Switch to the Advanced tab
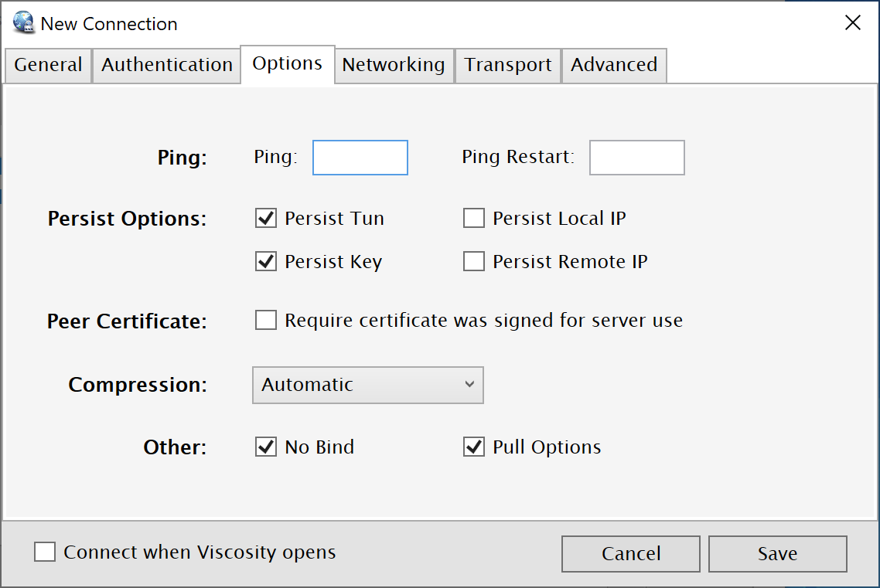The height and width of the screenshot is (588, 880). pos(614,65)
